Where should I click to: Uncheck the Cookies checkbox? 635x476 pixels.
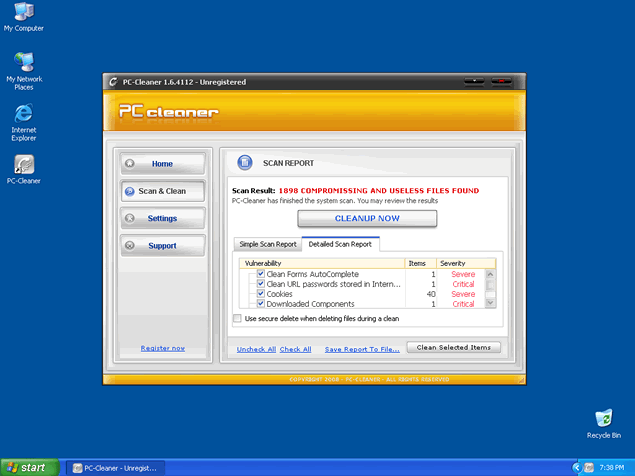(x=260, y=294)
